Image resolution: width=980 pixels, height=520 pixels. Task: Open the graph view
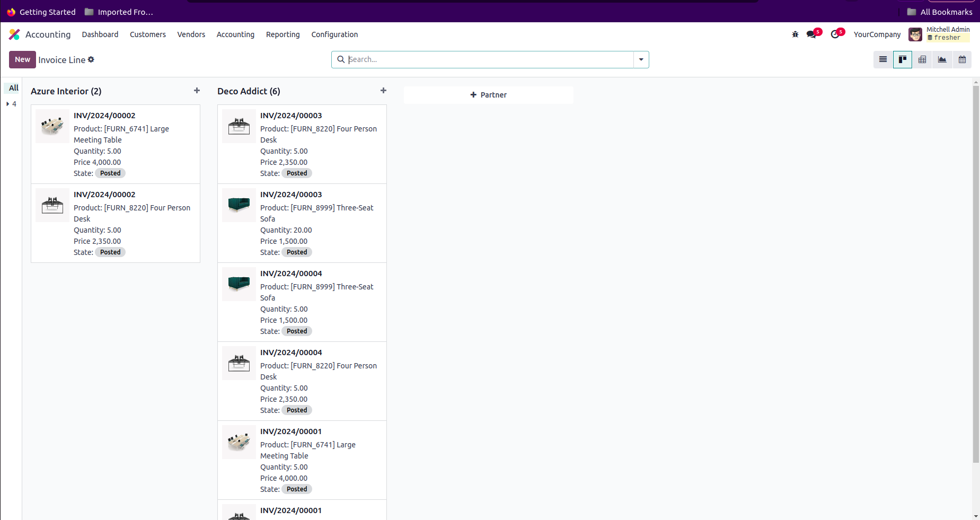coord(942,60)
